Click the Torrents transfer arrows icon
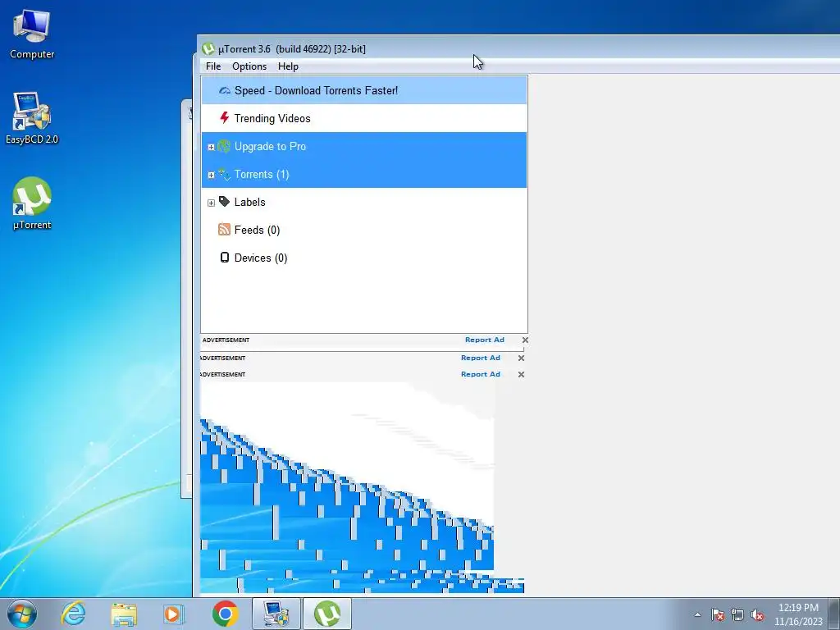This screenshot has width=840, height=630. pyautogui.click(x=224, y=174)
